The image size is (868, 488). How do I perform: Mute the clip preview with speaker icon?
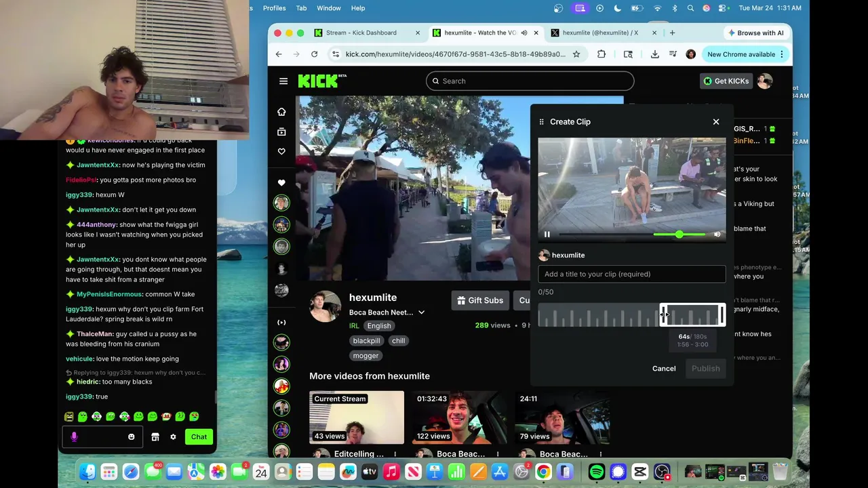[x=717, y=235]
